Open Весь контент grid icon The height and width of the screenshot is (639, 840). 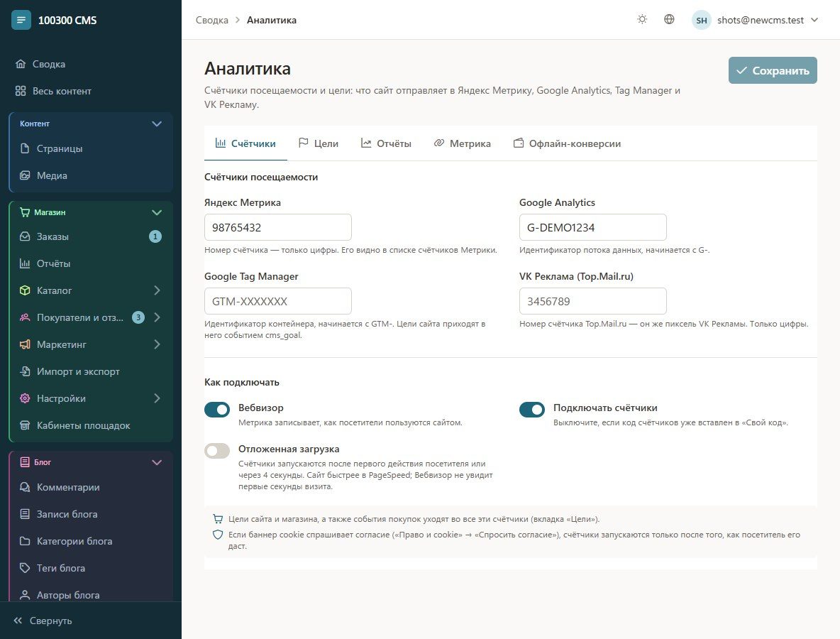[x=21, y=91]
